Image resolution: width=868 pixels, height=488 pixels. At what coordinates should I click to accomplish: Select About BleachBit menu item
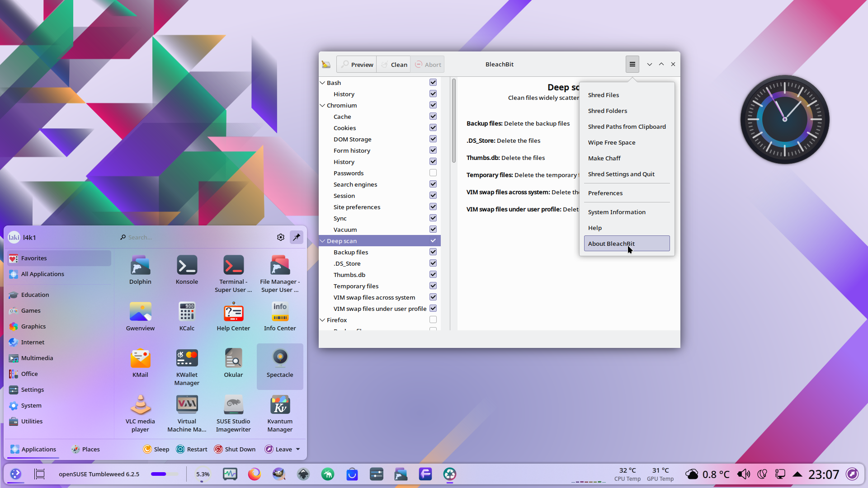point(627,244)
